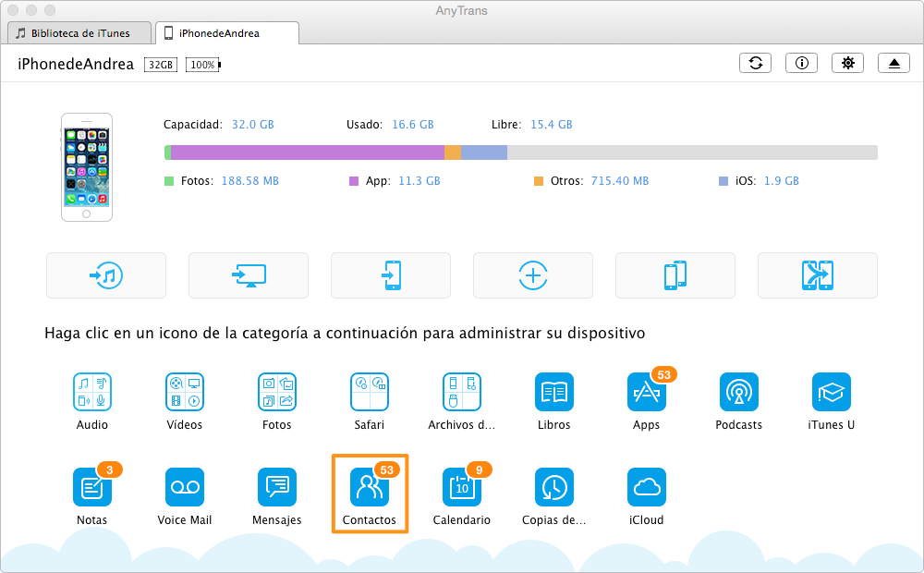The image size is (924, 573).
Task: Click the App size 11.3 GB
Action: pos(419,181)
